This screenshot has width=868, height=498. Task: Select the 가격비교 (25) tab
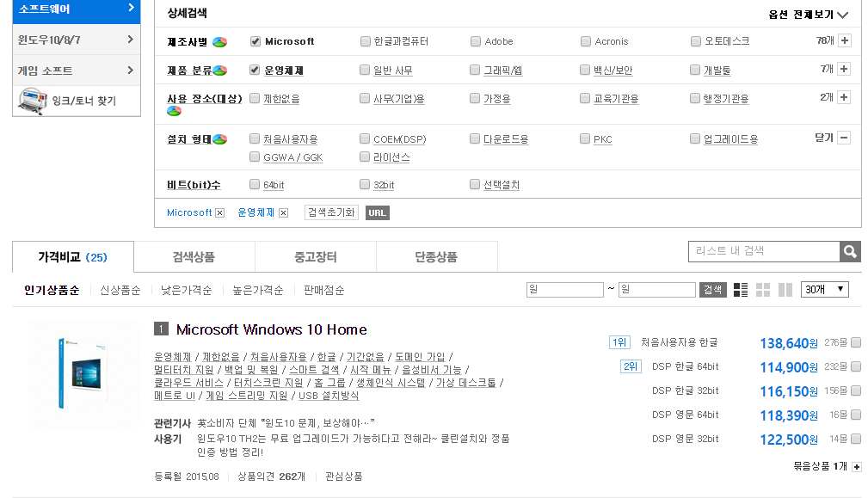point(72,257)
